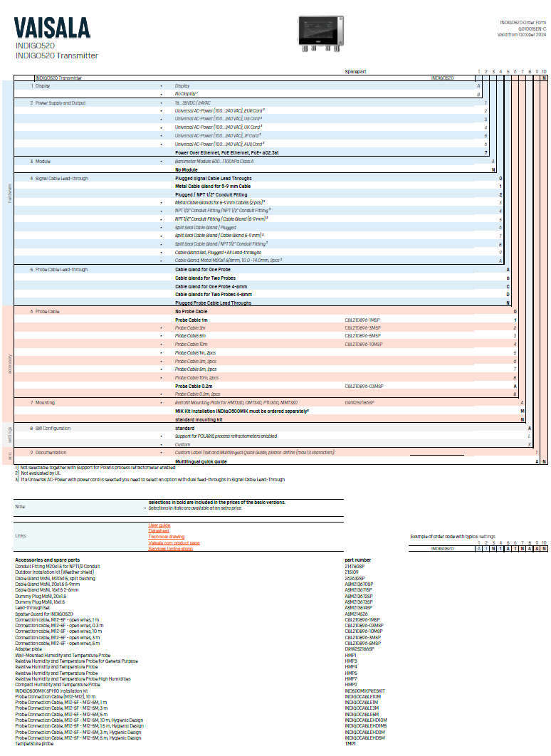This screenshot has width=551, height=756.
Task: Click the Vaisala logo
Action: pyautogui.click(x=52, y=28)
